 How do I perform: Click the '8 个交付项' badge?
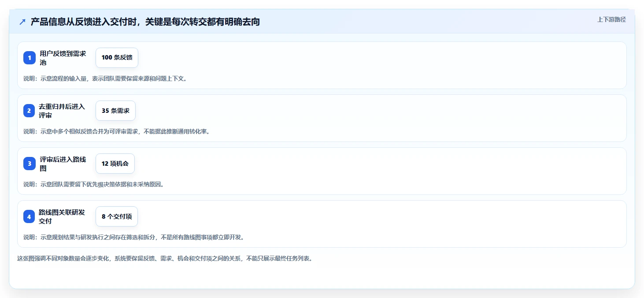pos(117,216)
